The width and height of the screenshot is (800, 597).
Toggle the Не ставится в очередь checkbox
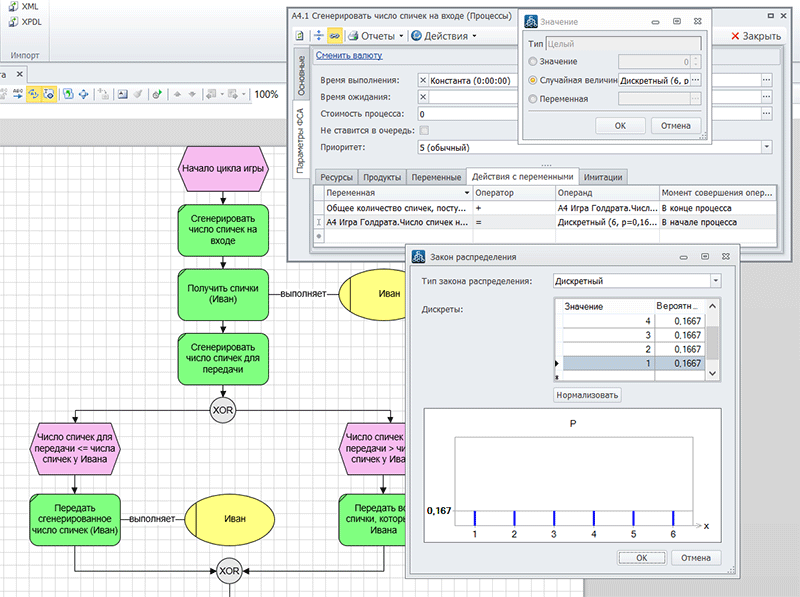(x=424, y=130)
